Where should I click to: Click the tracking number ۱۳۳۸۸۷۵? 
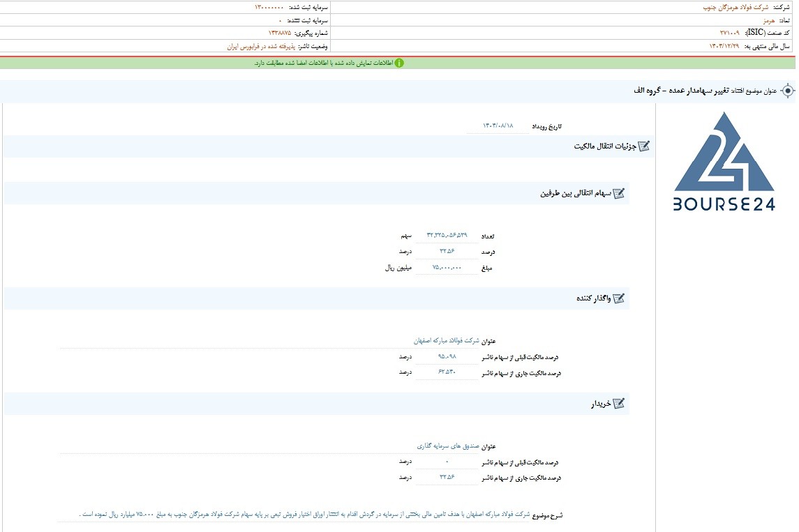[x=280, y=33]
